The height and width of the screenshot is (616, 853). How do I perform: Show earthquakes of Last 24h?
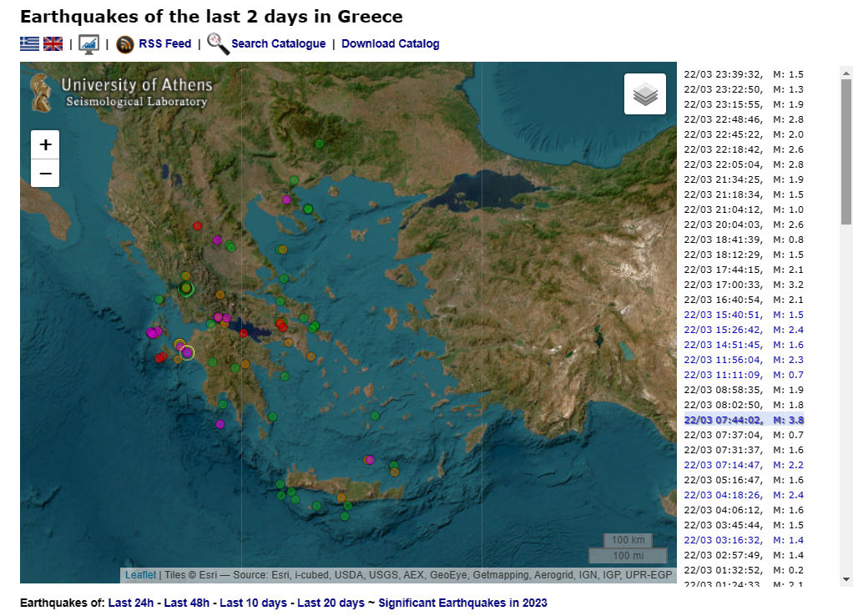pos(130,603)
